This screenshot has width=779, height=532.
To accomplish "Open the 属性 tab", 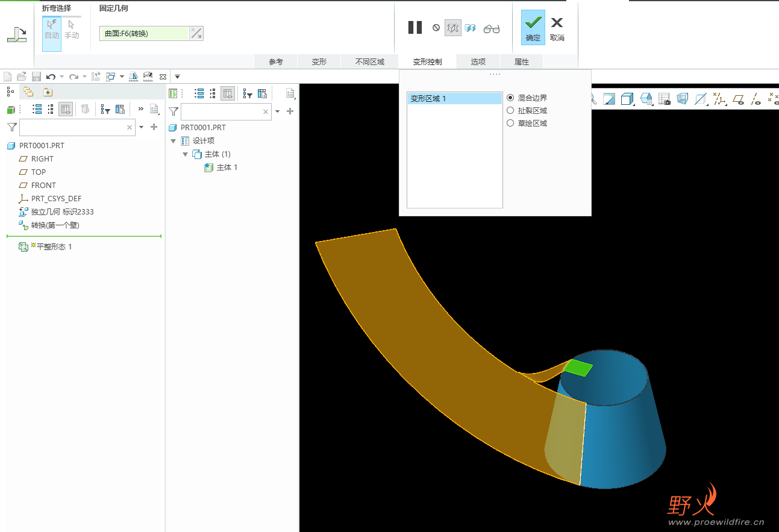I will [x=522, y=62].
